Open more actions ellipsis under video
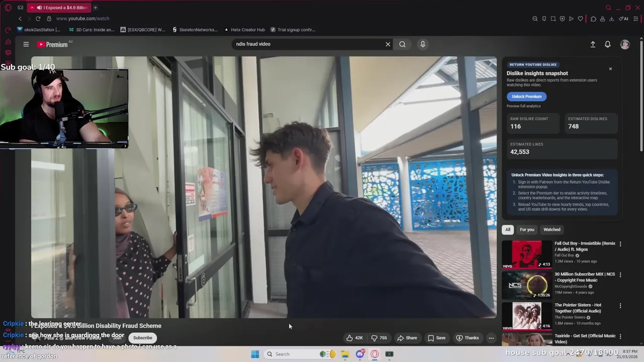Image resolution: width=644 pixels, height=362 pixels. pyautogui.click(x=491, y=338)
